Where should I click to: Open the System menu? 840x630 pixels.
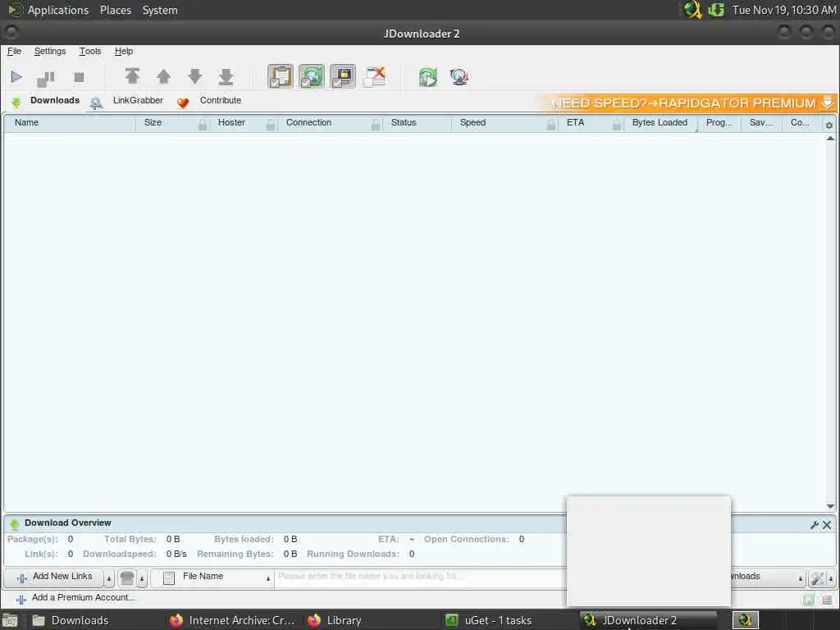(160, 10)
